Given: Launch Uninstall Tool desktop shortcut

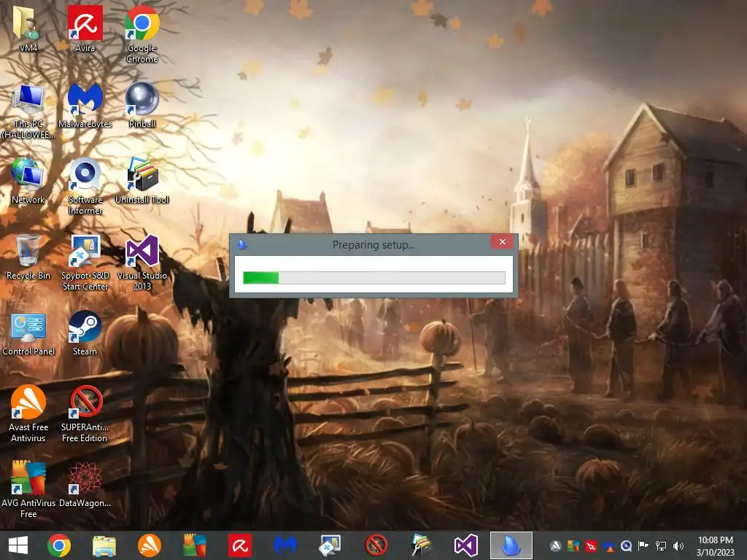Looking at the screenshot, I should pyautogui.click(x=142, y=181).
